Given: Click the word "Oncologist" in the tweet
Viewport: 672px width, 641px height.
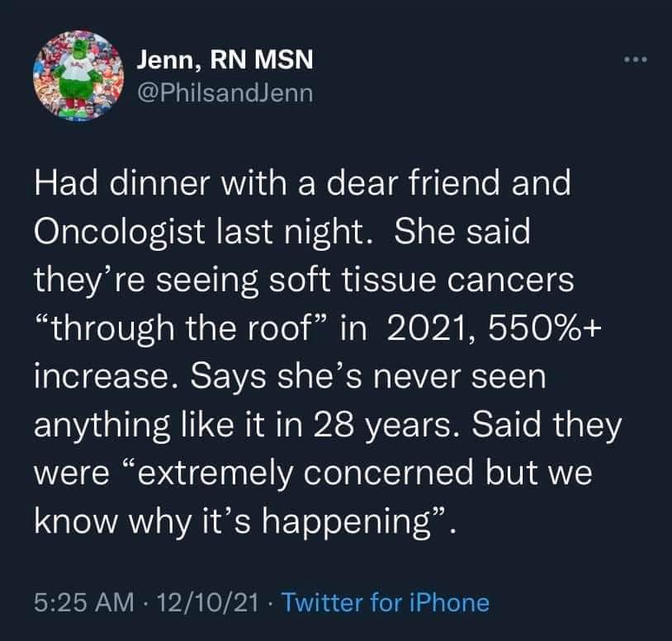Looking at the screenshot, I should 117,231.
